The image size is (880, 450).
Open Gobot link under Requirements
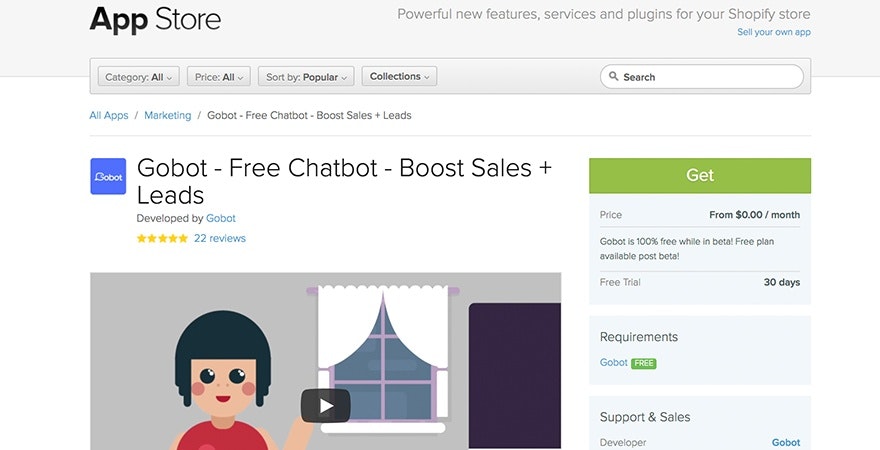click(x=613, y=362)
